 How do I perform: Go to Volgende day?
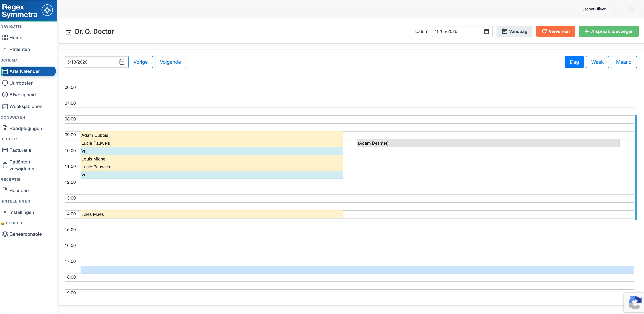pos(170,62)
